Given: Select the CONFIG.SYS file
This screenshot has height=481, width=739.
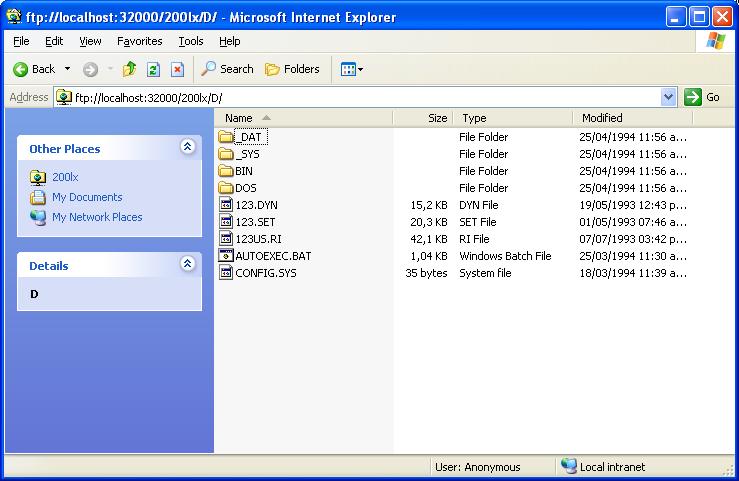Looking at the screenshot, I should 265,273.
